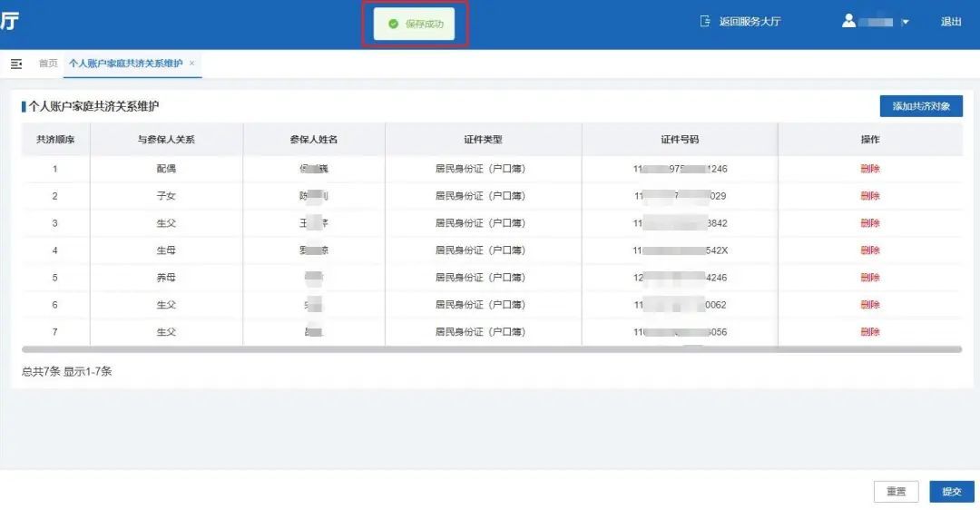Click the return-to-service-hall icon
Image resolution: width=980 pixels, height=510 pixels.
point(705,22)
